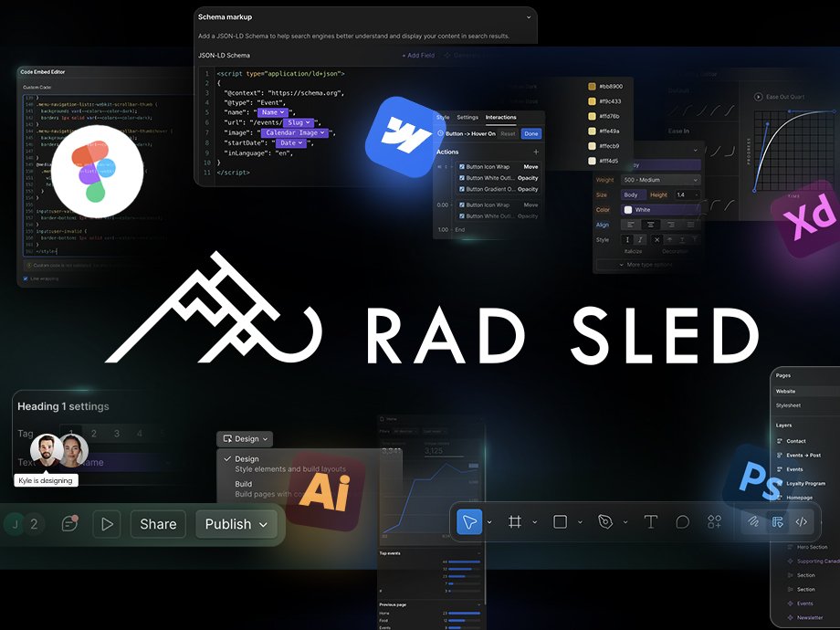Open dropdown arrow next to Pen tool
The width and height of the screenshot is (840, 630).
(625, 521)
